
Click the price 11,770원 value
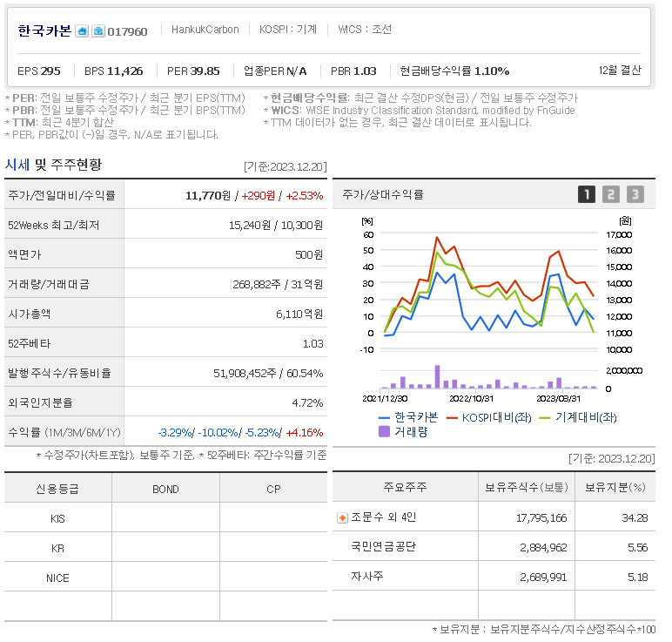pos(208,196)
